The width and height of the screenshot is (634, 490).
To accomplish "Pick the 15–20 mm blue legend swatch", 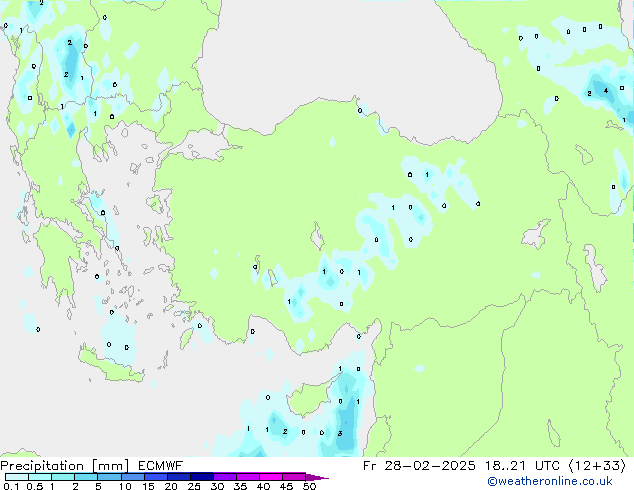I will [x=155, y=477].
